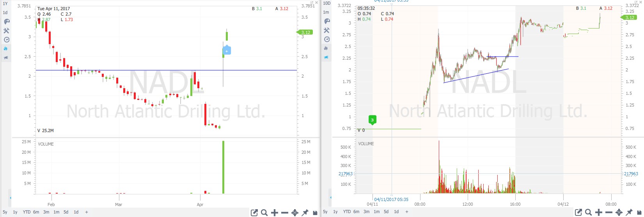The width and height of the screenshot is (644, 217).
Task: Toggle the megaphone alerts icon in left chart
Action: (x=6, y=57)
